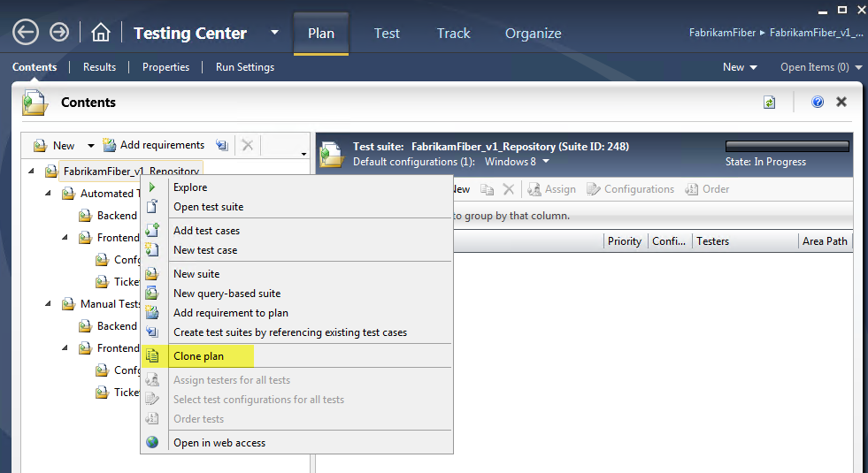Choose Explore in the context menu
868x473 pixels.
(190, 187)
